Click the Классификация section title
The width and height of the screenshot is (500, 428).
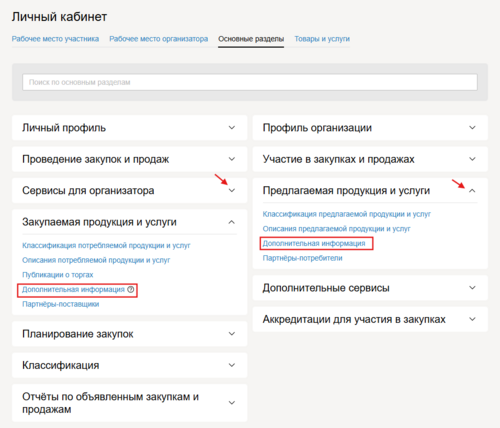coord(61,365)
